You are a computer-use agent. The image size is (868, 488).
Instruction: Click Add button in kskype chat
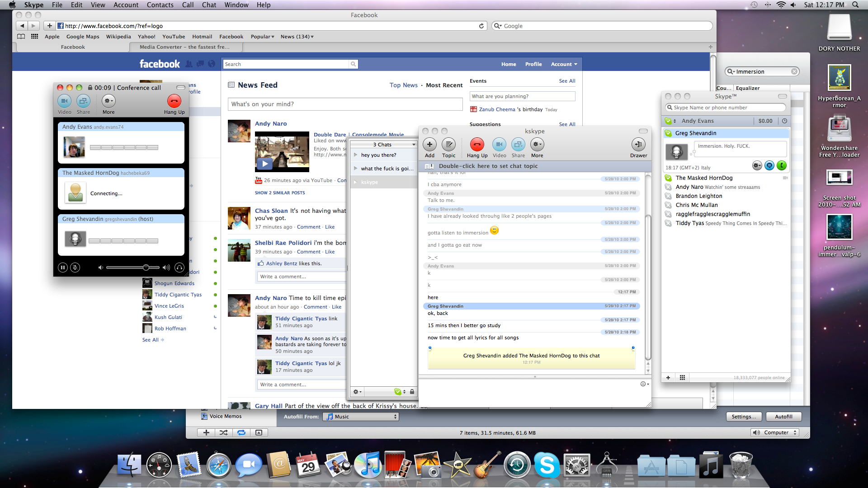tap(429, 145)
